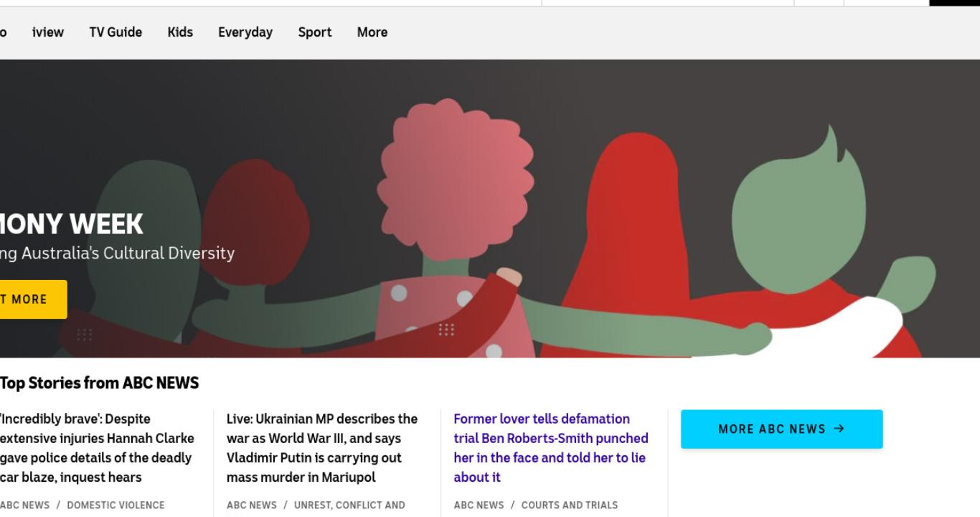Go to TV Guide in navigation bar
The width and height of the screenshot is (980, 517).
click(116, 32)
